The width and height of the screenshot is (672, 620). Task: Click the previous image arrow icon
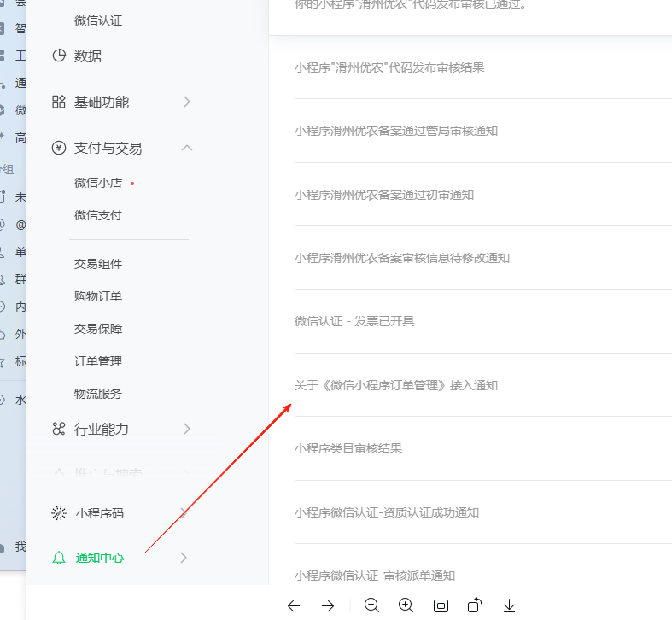[294, 605]
